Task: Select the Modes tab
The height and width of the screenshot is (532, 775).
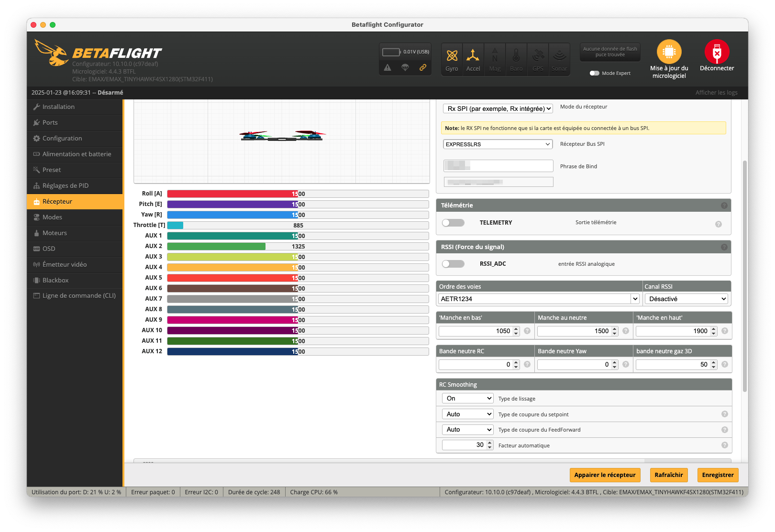Action: pos(75,217)
